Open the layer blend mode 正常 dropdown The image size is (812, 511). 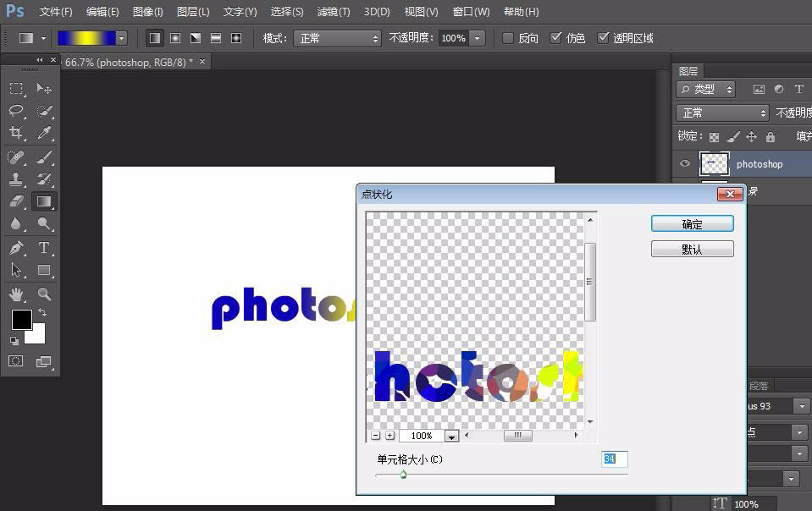pos(722,113)
